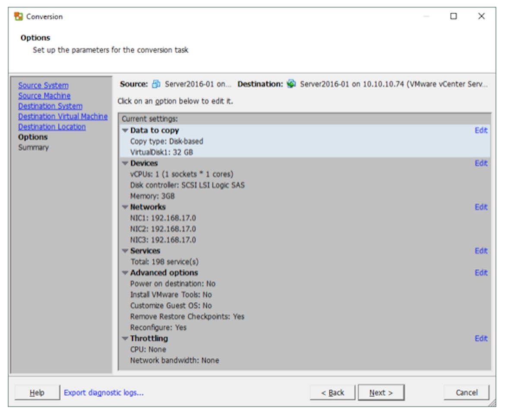The width and height of the screenshot is (518, 420).
Task: Click the Back button
Action: [332, 393]
